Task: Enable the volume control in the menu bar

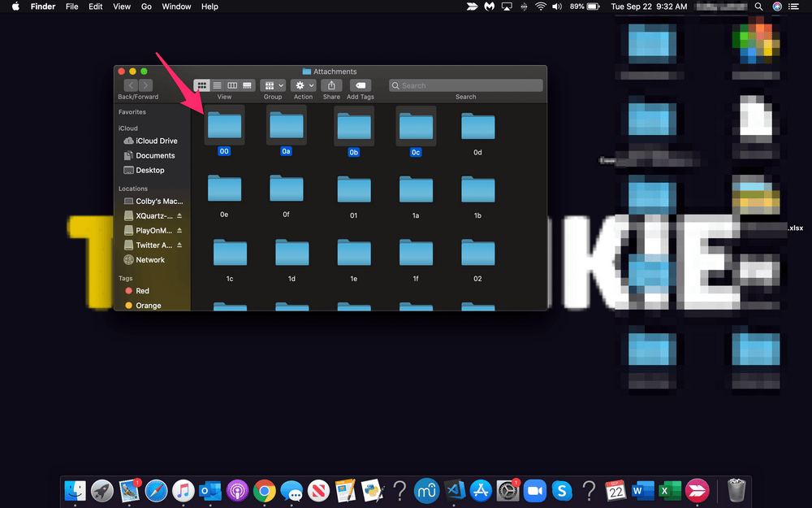Action: (557, 7)
